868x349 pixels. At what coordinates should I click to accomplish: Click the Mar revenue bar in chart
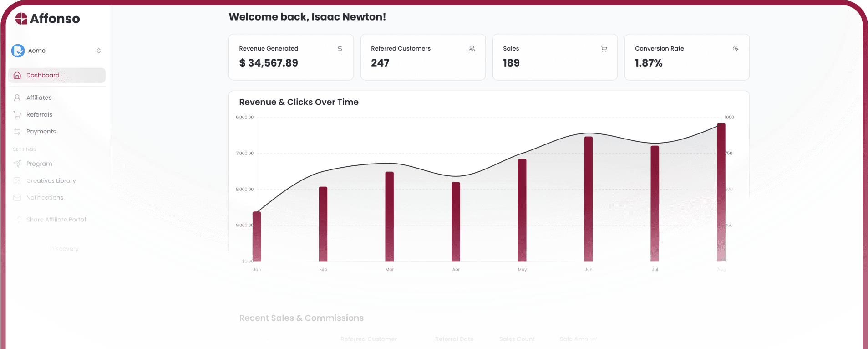tap(390, 216)
